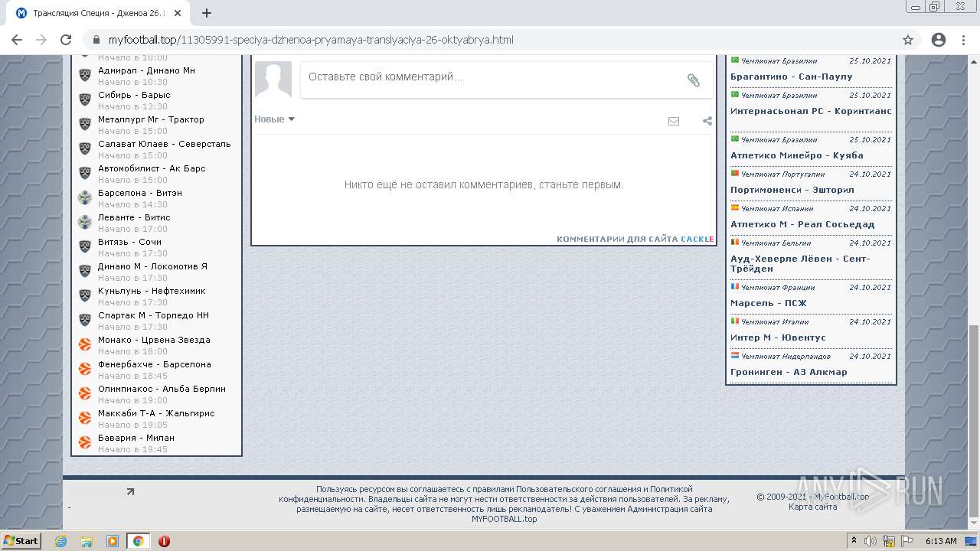
Task: Open Атлетико М - Реал Сосьедад review
Action: click(802, 224)
